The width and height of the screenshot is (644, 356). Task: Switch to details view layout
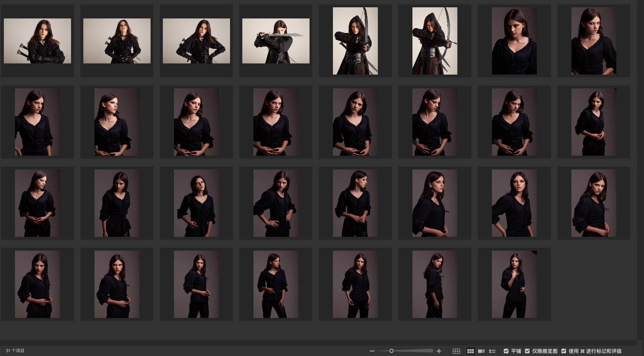[x=481, y=351]
